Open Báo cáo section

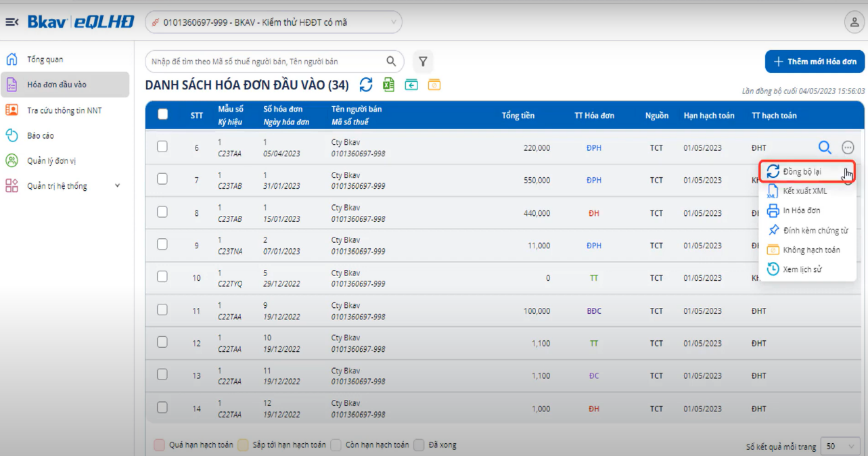pos(41,135)
